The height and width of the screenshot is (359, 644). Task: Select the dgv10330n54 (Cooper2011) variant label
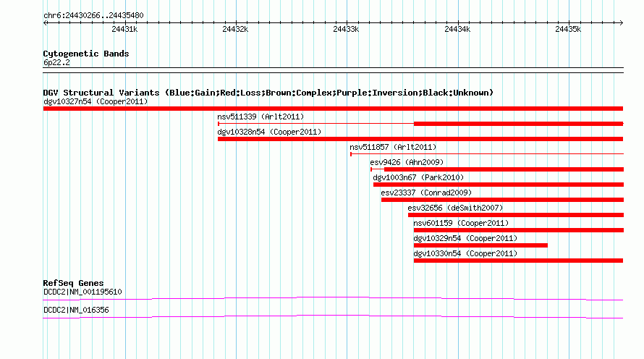(465, 254)
